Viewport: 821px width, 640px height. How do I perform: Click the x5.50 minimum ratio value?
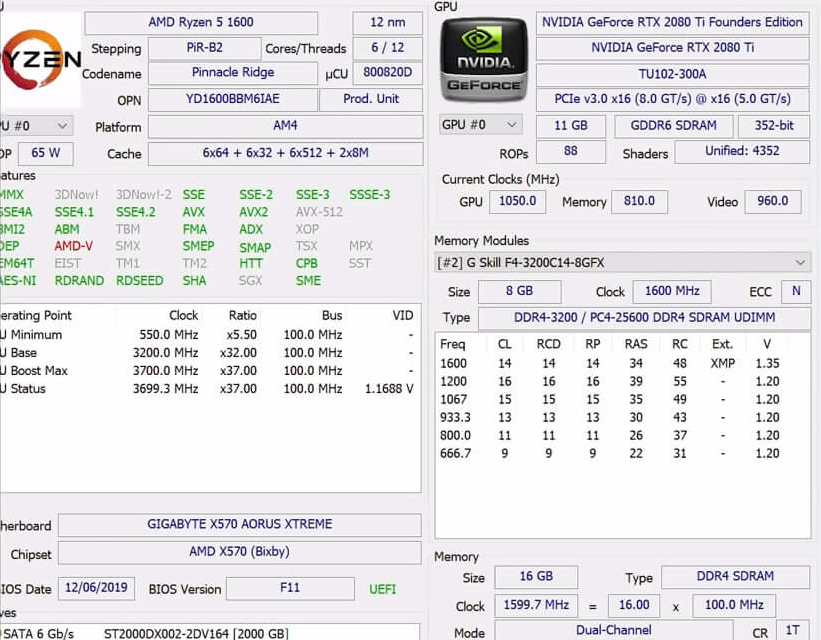coord(241,335)
